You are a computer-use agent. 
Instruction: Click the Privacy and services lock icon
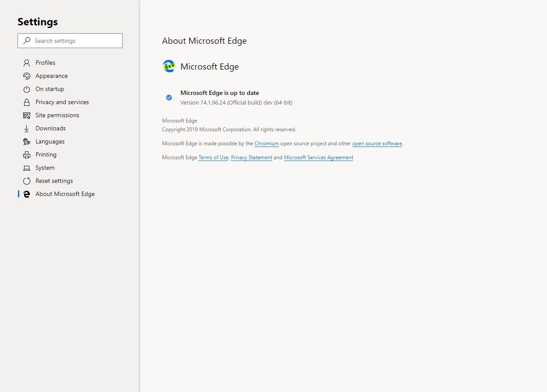tap(27, 102)
